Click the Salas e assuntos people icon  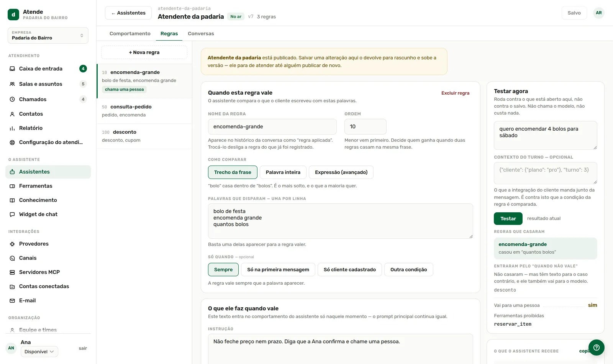(12, 84)
